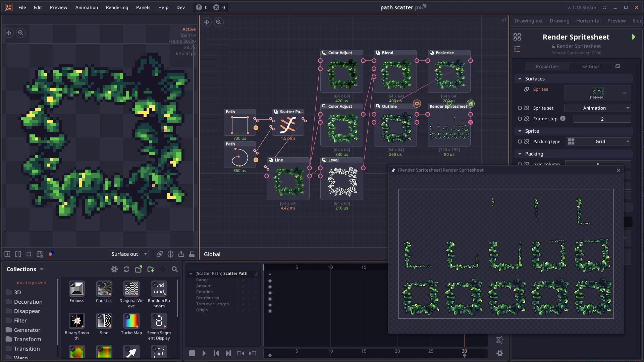Click the color sampler swatch in the preview toolbar
Screen dimensions: 644x362
pos(51,254)
